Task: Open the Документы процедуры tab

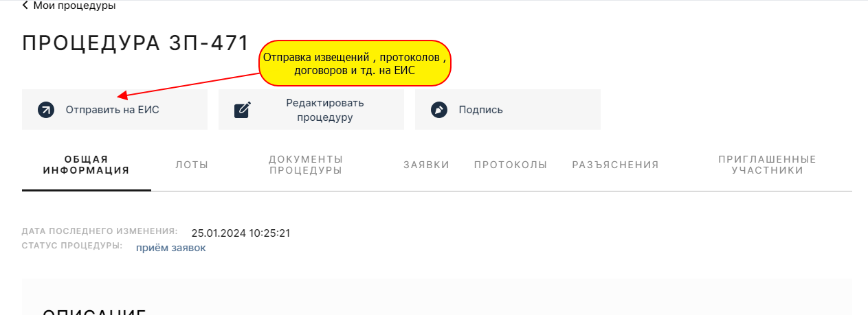Action: pos(306,165)
